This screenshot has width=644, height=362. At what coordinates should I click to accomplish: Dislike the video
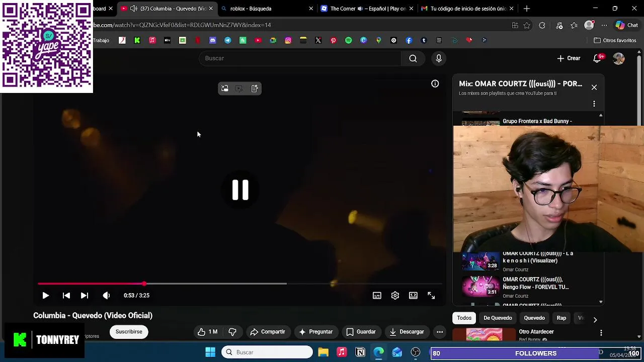tap(232, 332)
